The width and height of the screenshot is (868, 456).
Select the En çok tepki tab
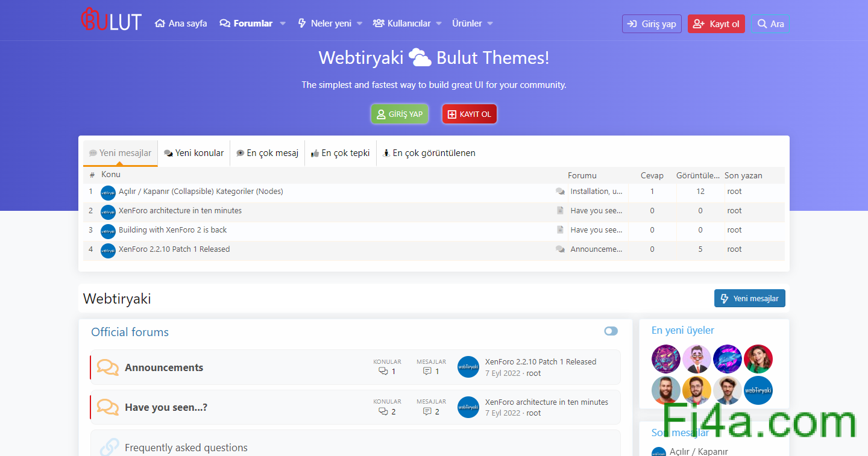coord(341,153)
